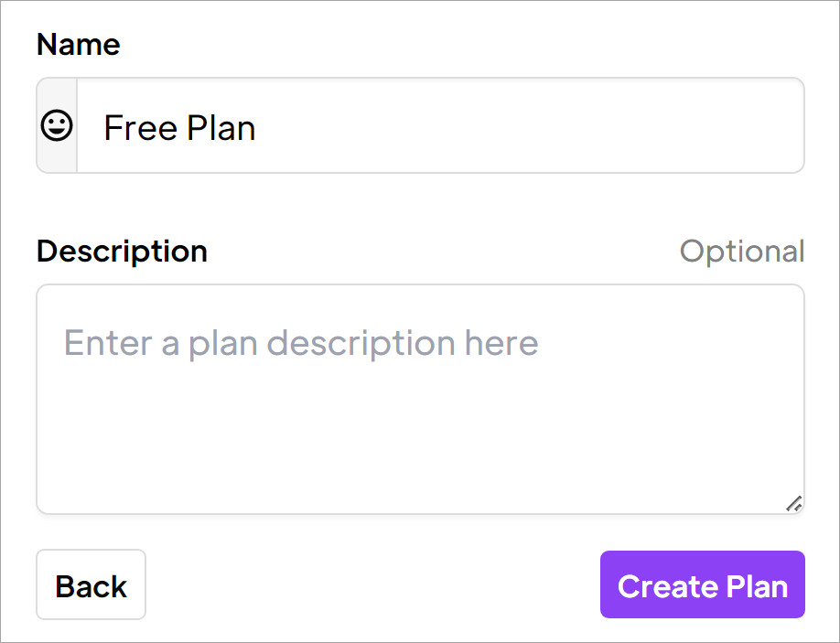Click the Optional hint text

click(x=742, y=252)
